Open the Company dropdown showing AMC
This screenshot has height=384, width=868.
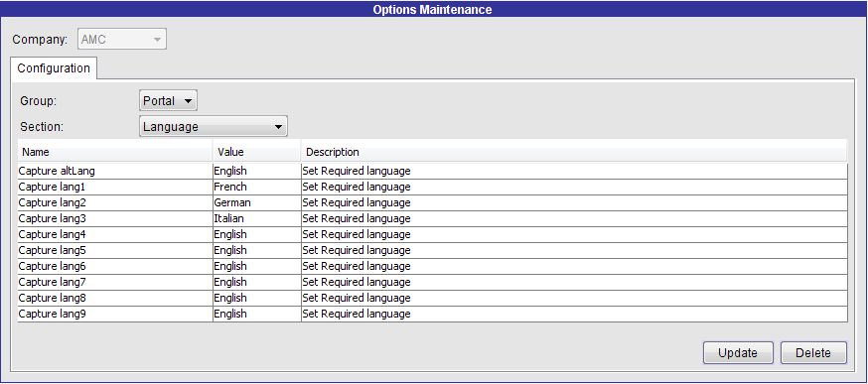coord(122,40)
